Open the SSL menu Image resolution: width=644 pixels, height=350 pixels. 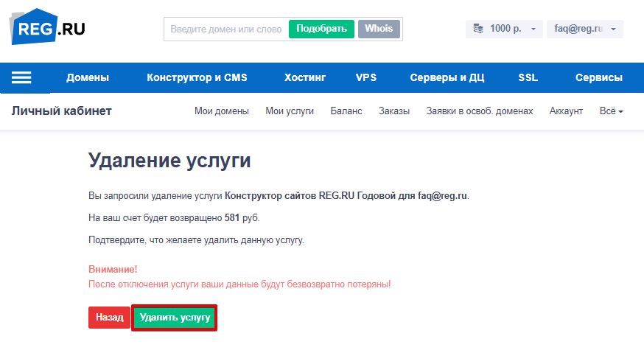click(528, 77)
